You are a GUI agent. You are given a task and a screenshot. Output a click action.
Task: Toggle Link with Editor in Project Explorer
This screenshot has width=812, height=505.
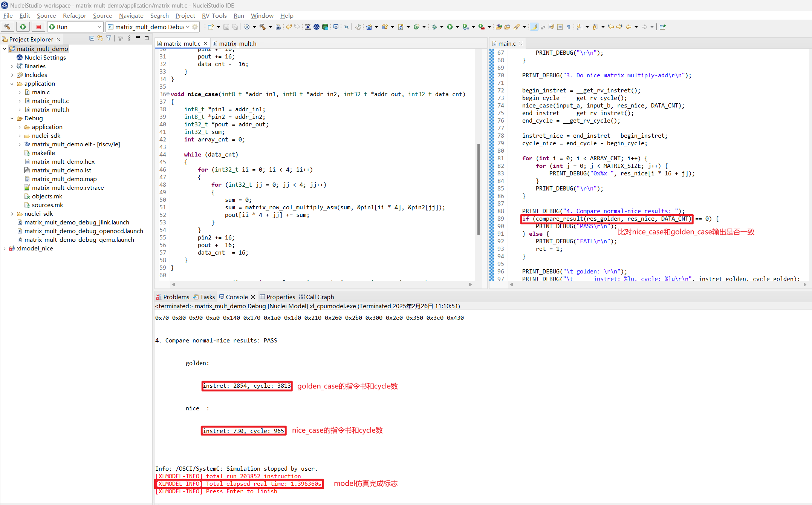click(100, 38)
